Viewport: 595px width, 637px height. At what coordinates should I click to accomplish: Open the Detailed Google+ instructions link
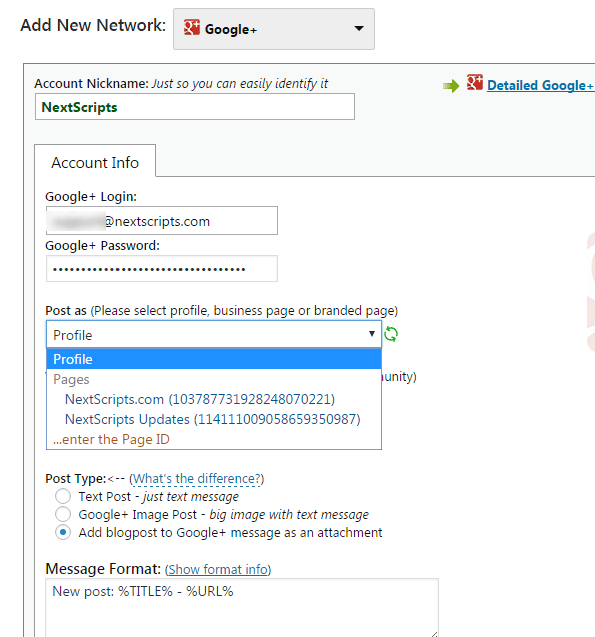pos(541,85)
